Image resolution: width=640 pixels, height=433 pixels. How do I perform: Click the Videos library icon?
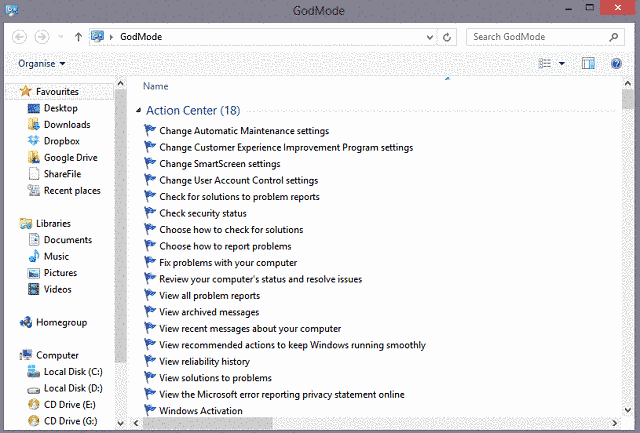pos(33,289)
